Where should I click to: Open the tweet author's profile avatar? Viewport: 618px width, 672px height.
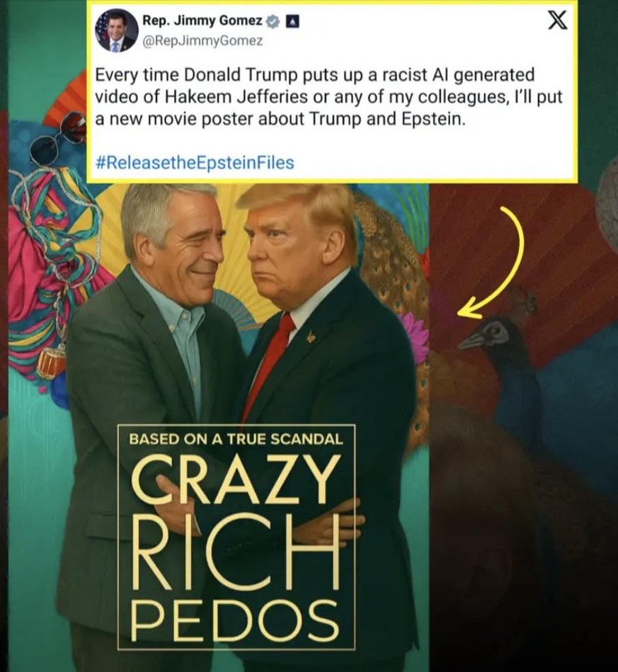[115, 31]
